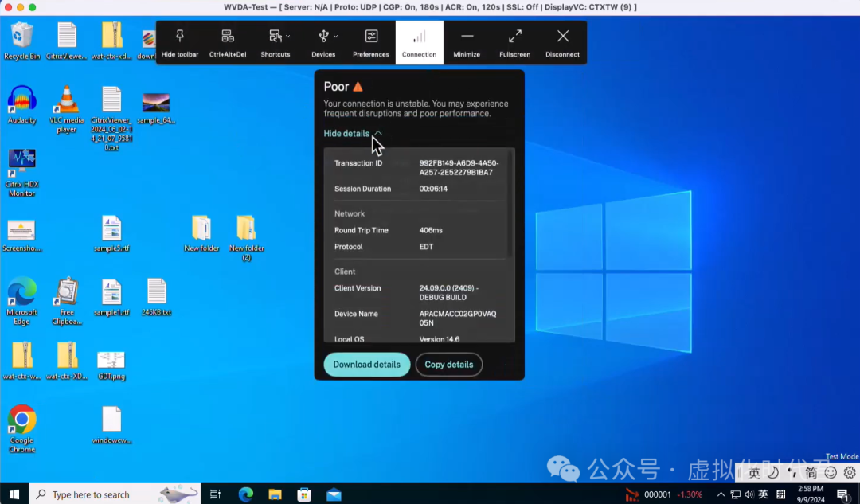860x504 pixels.
Task: Click the Round Trip Time 406ms value
Action: click(x=431, y=230)
